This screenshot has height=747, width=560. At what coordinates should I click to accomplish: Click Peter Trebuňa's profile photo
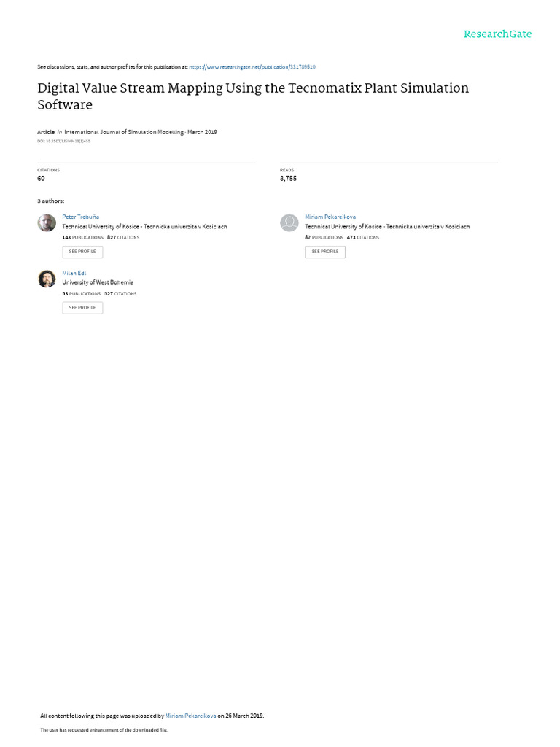pos(47,222)
